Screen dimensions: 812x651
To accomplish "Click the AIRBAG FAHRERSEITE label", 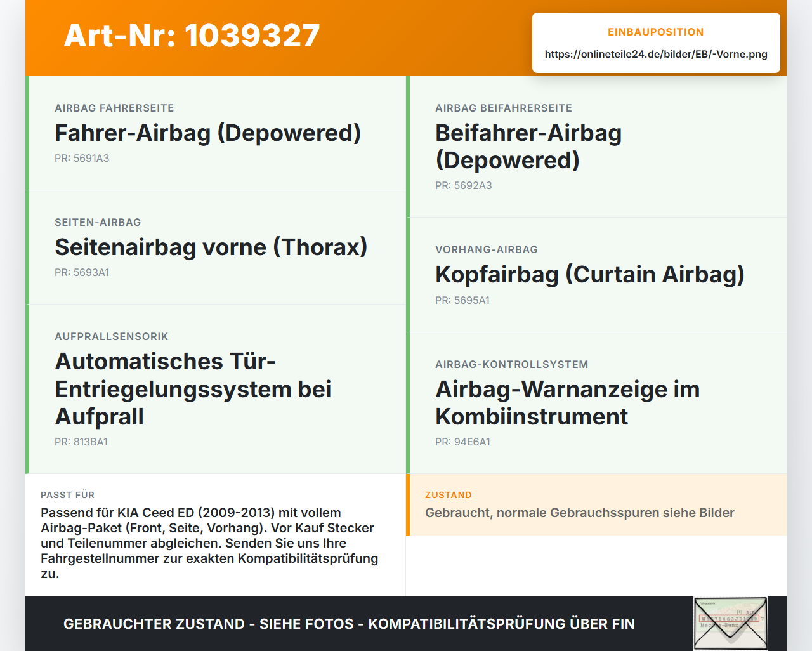I will [x=114, y=108].
